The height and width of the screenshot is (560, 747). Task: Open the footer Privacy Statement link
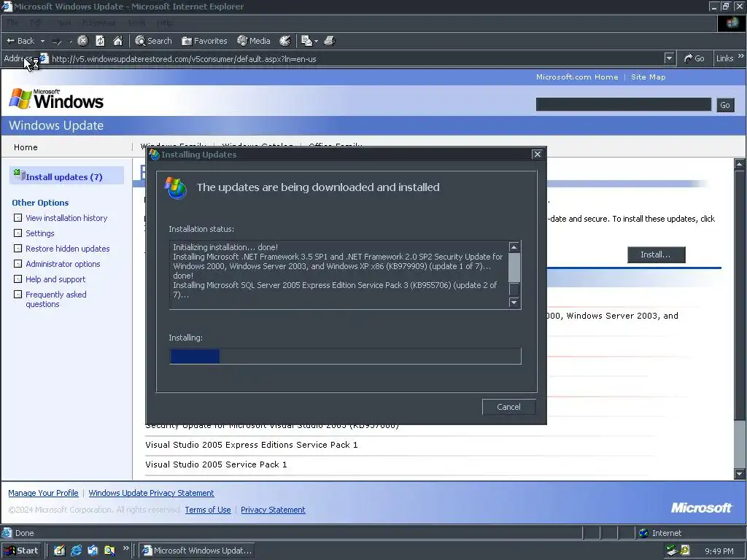(x=273, y=510)
